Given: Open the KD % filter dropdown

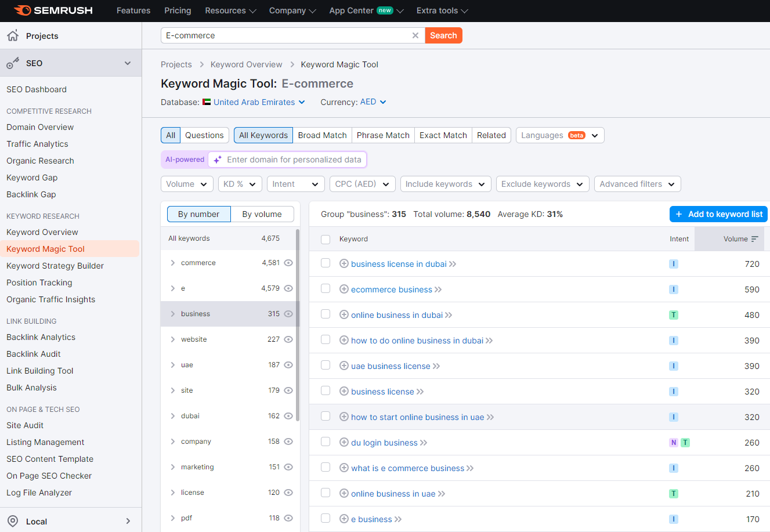Looking at the screenshot, I should (240, 184).
